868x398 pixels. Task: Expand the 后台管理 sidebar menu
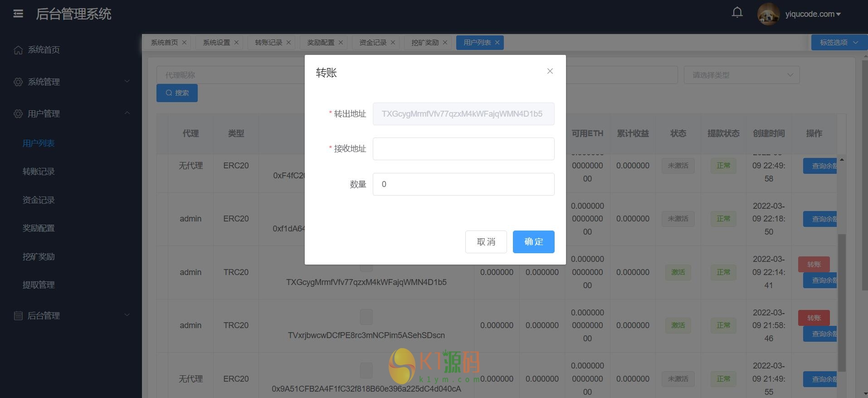(127, 315)
